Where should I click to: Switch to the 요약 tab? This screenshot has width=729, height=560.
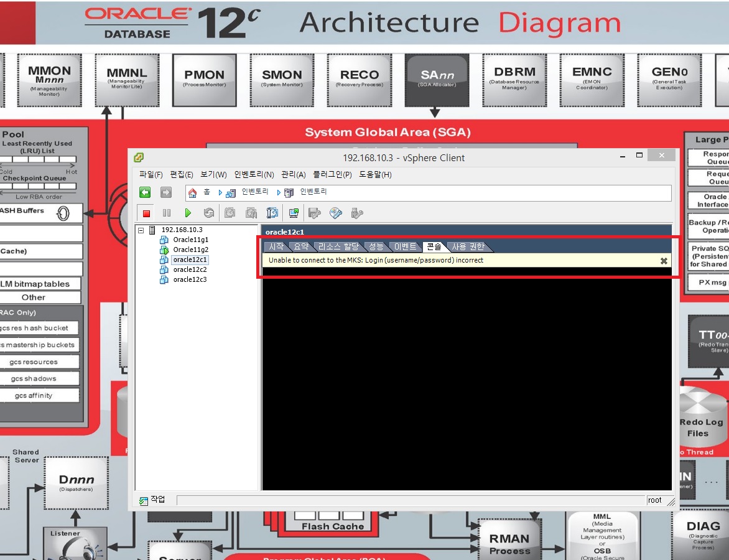click(301, 246)
